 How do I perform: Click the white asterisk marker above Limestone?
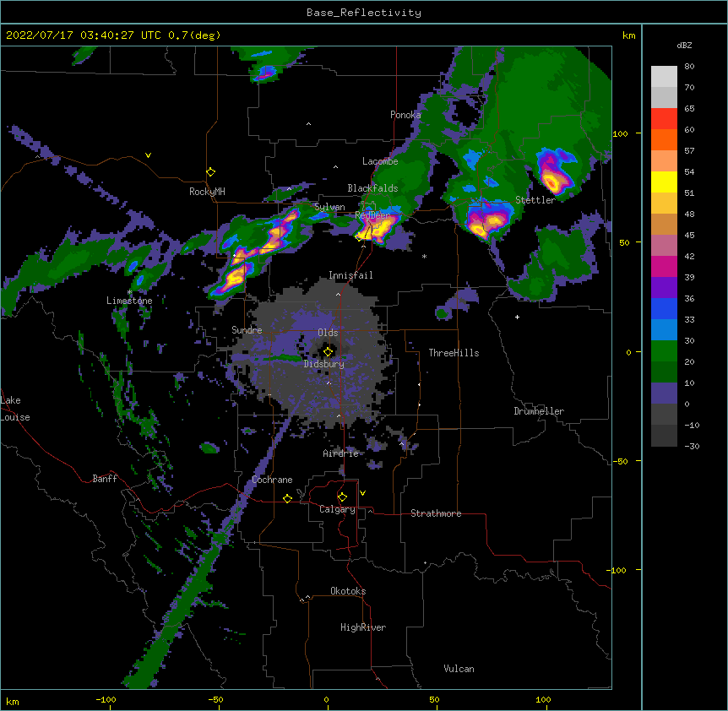point(129,292)
